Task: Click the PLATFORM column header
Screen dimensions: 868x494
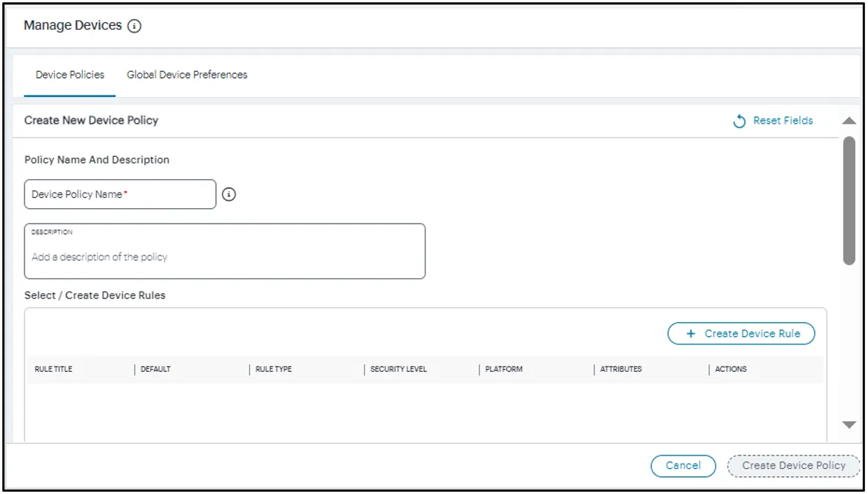Action: tap(504, 370)
